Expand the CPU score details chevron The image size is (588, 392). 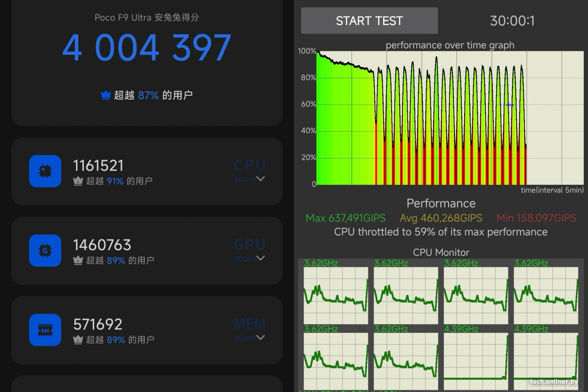pos(261,179)
